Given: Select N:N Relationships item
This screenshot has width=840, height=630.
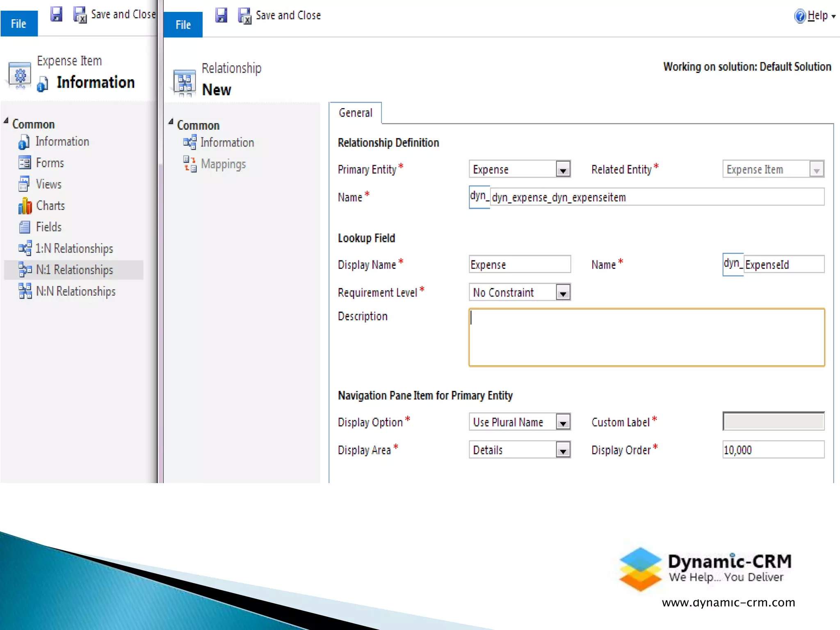Looking at the screenshot, I should click(x=76, y=291).
